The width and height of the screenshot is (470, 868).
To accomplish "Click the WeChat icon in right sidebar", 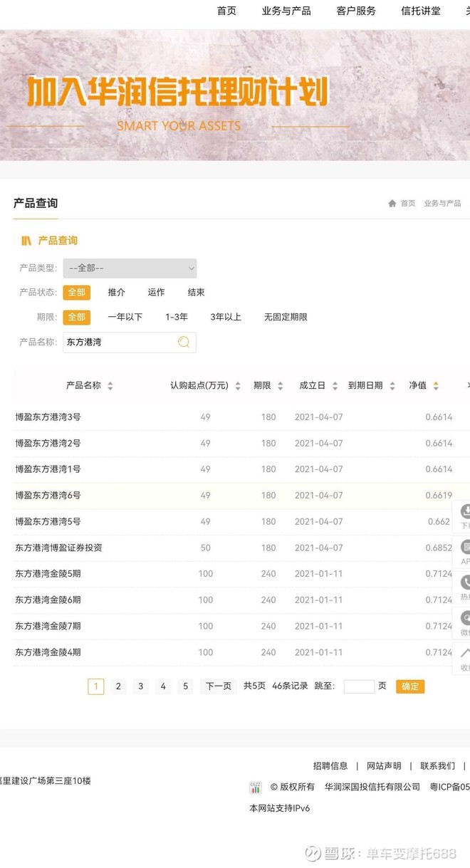I will 466,617.
